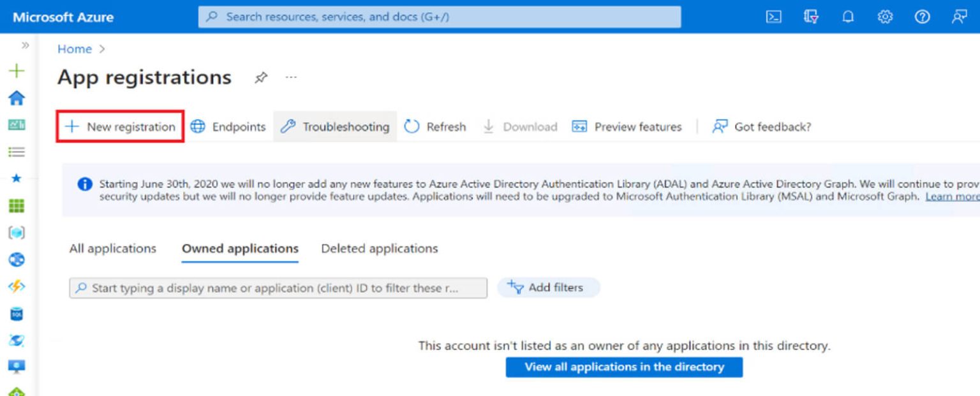
Task: Pin the App registrations page
Action: point(260,77)
